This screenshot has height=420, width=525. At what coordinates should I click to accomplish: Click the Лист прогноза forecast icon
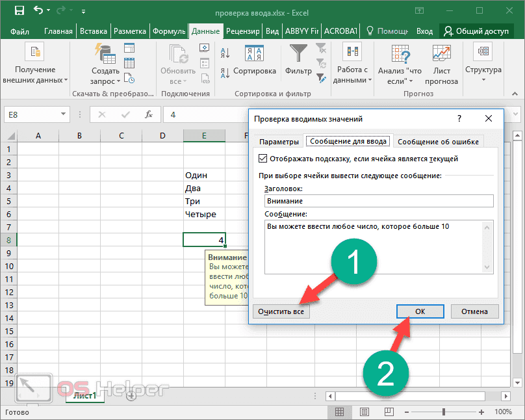coord(442,55)
